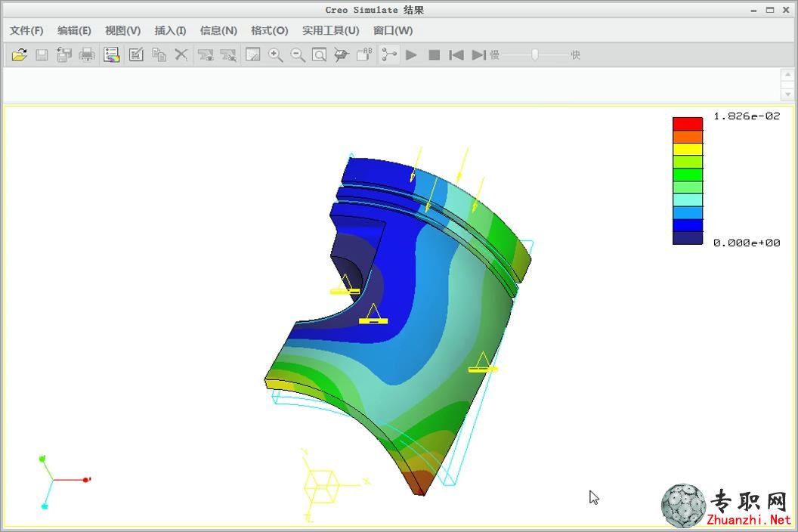Click the Print toolbar icon
Image resolution: width=798 pixels, height=532 pixels.
coord(87,54)
